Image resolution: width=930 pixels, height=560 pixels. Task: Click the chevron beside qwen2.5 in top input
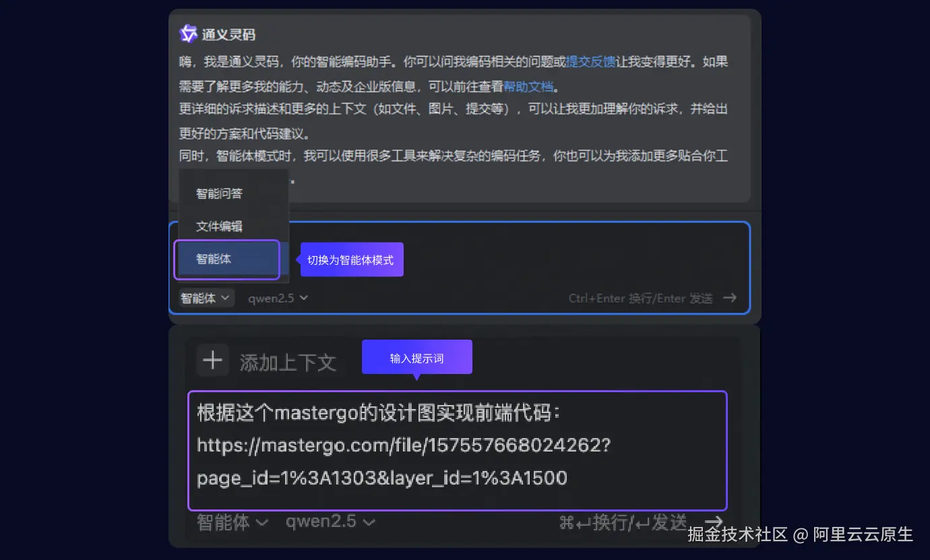point(303,298)
